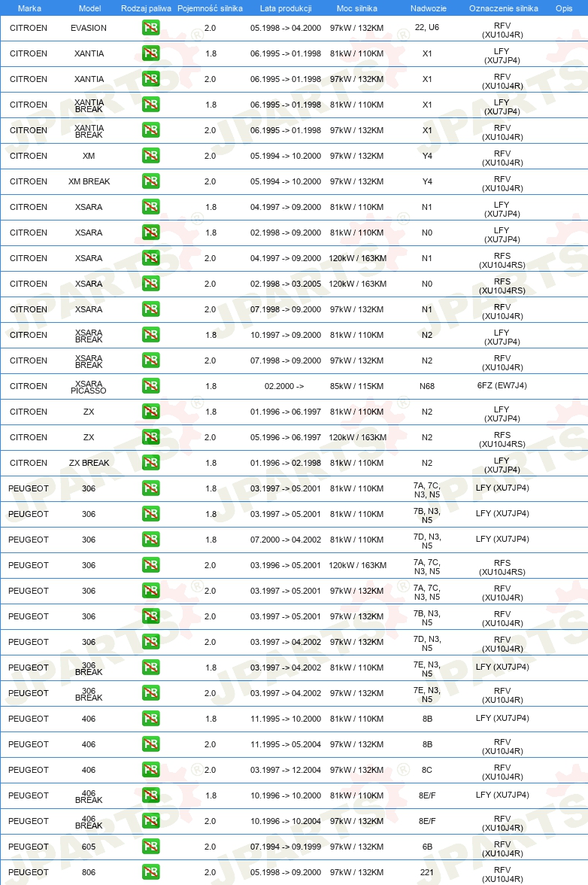Click the Model column header

pos(89,8)
